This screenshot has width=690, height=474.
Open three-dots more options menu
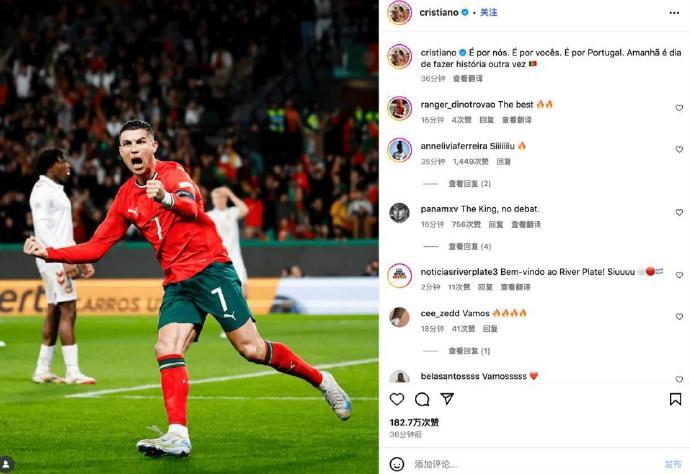pos(674,13)
